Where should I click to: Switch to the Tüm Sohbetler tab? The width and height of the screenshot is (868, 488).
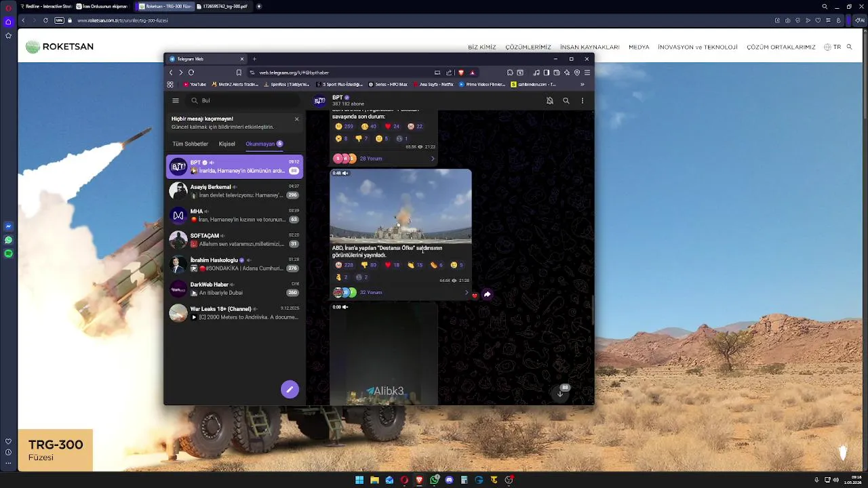point(190,144)
